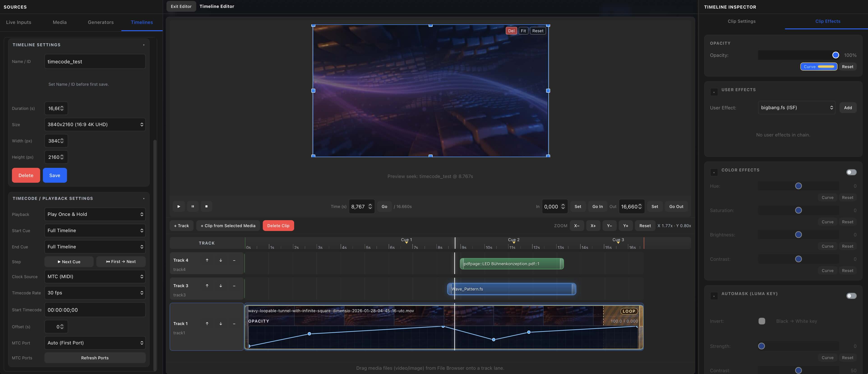
Task: Move Track 4 up using its arrow icon
Action: pos(207,260)
